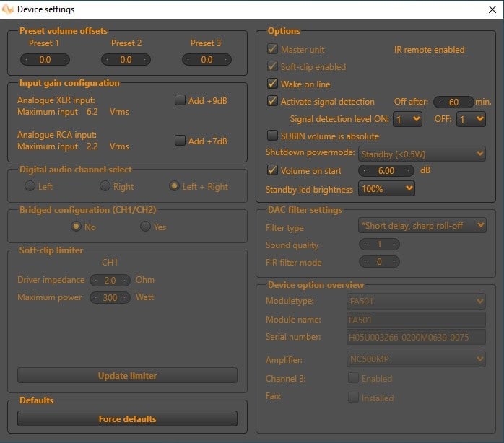The image size is (504, 443).
Task: Click the Preset 3 offset value field
Action: point(207,60)
